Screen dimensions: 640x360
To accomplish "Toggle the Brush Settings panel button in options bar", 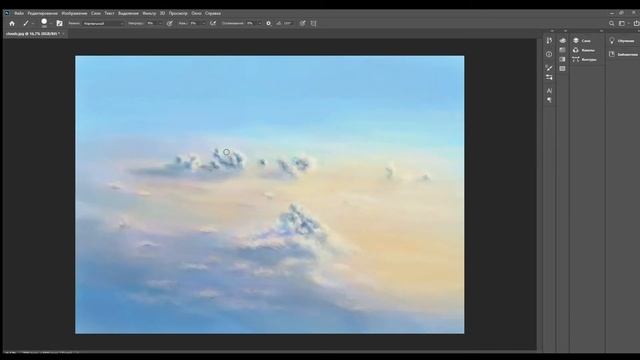I will [59, 23].
